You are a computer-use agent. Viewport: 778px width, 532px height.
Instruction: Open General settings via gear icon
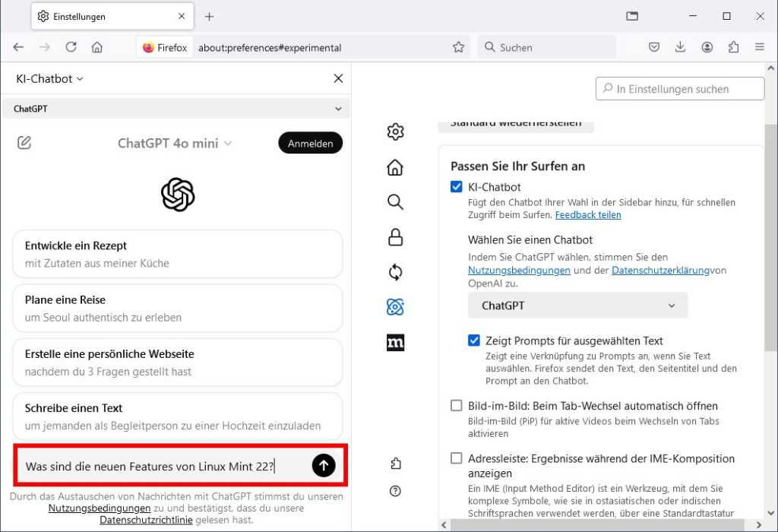point(395,131)
